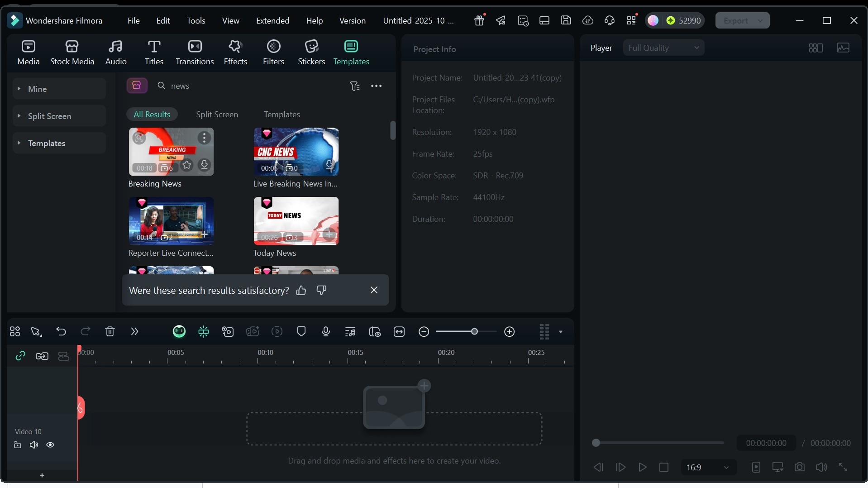The height and width of the screenshot is (488, 868).
Task: Select the Templates results filter
Action: tap(282, 115)
